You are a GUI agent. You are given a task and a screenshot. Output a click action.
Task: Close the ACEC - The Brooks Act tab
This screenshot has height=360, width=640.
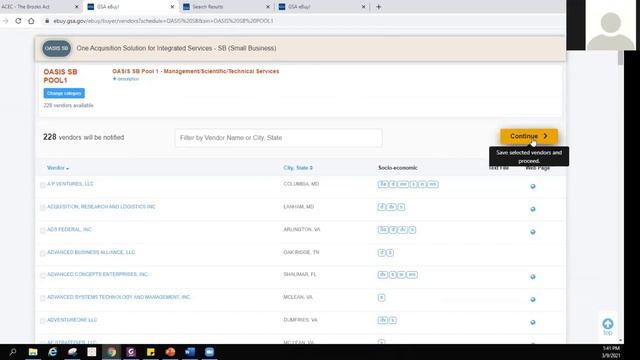pos(77,7)
